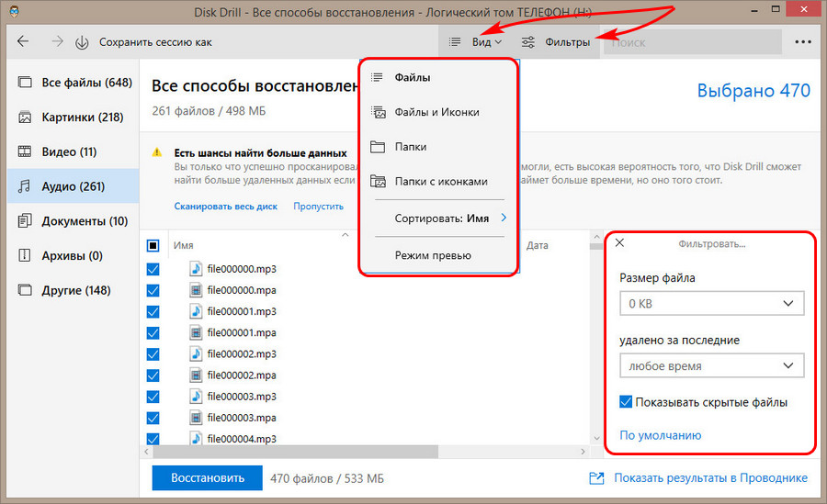
Task: Toggle the select-all checkbox in header
Action: pos(153,245)
